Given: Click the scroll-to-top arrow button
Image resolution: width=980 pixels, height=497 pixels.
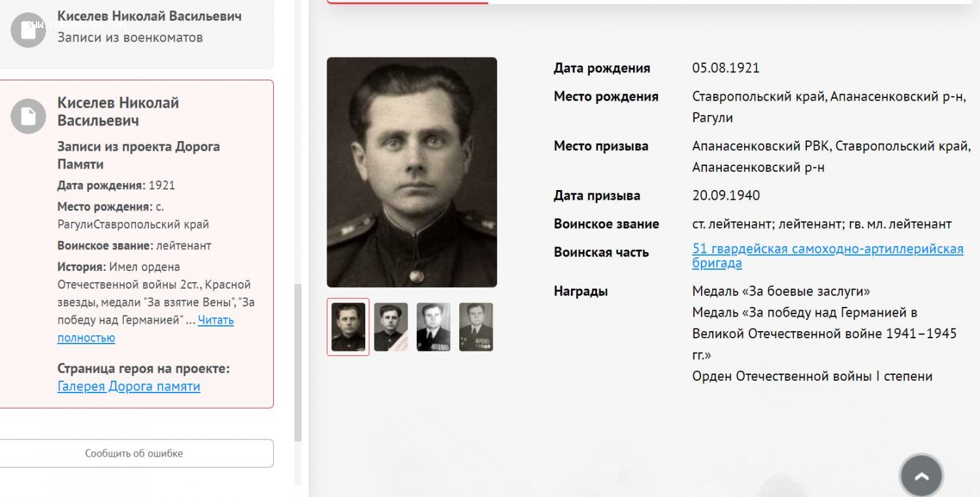Looking at the screenshot, I should pyautogui.click(x=921, y=476).
